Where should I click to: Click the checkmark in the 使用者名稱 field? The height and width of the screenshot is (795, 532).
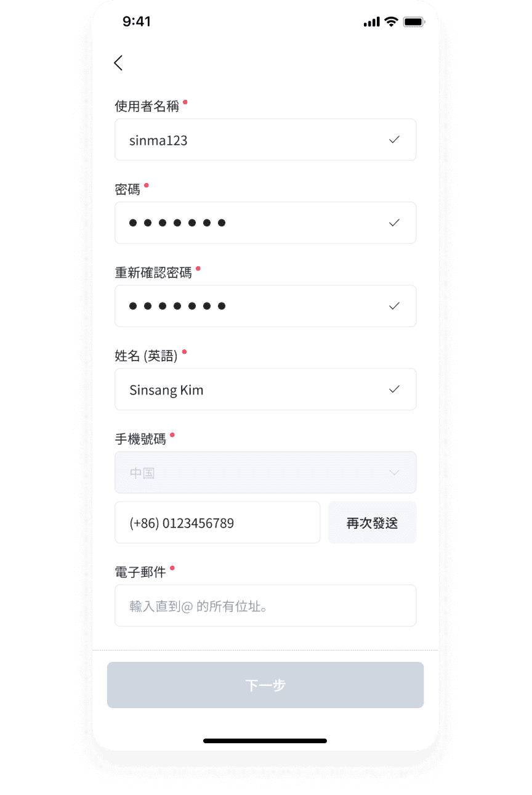click(x=394, y=140)
